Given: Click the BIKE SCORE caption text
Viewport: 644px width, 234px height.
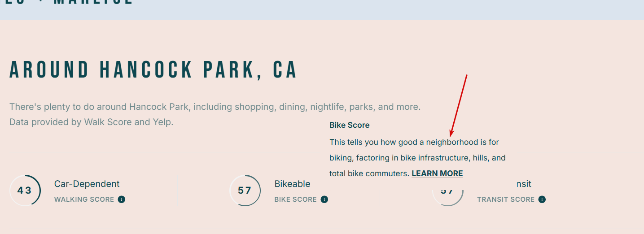Looking at the screenshot, I should point(296,199).
